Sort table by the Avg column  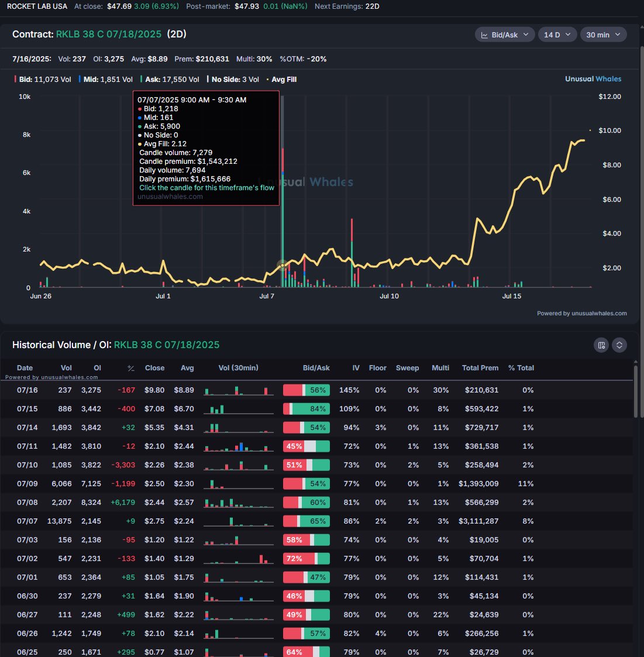coord(187,368)
